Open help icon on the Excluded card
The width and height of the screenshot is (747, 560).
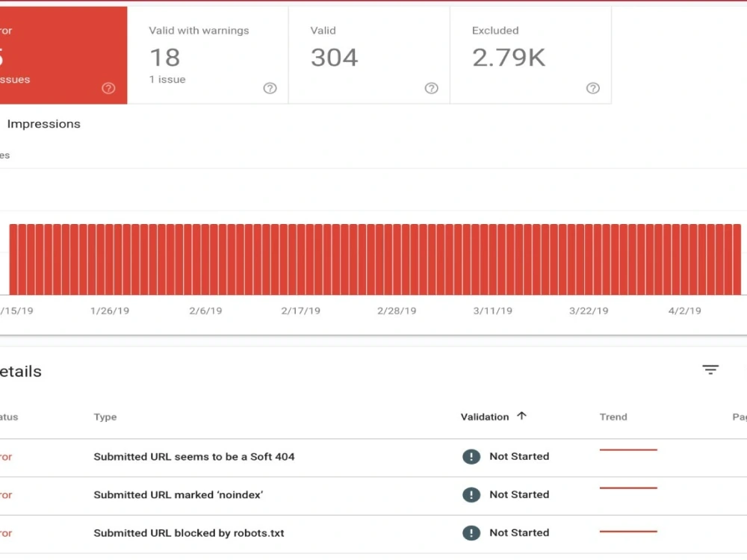pyautogui.click(x=593, y=88)
